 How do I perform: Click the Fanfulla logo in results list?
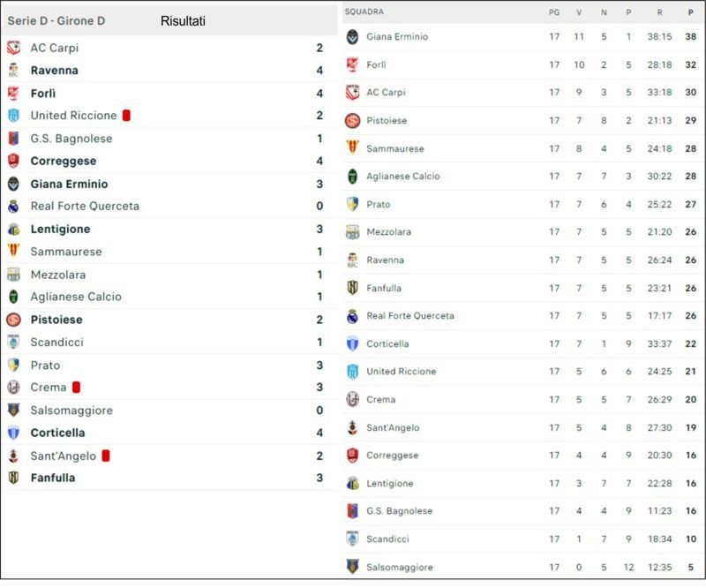click(x=13, y=478)
